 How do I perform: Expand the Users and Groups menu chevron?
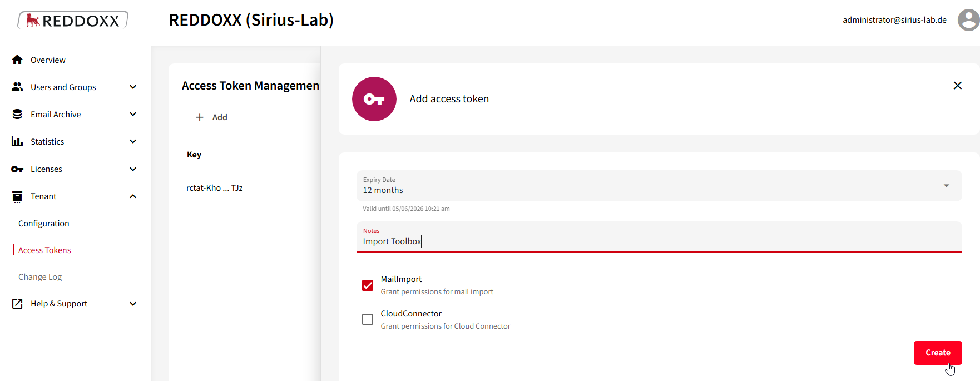tap(133, 87)
